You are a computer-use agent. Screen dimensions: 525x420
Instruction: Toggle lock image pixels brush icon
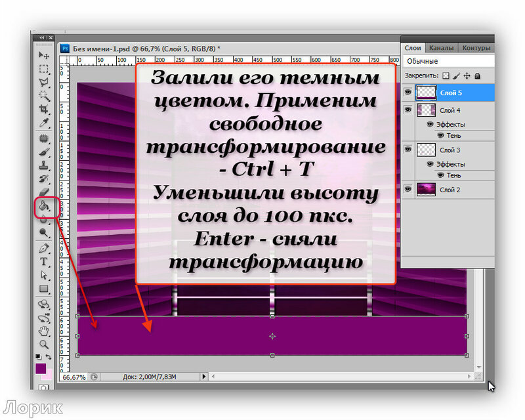click(456, 76)
